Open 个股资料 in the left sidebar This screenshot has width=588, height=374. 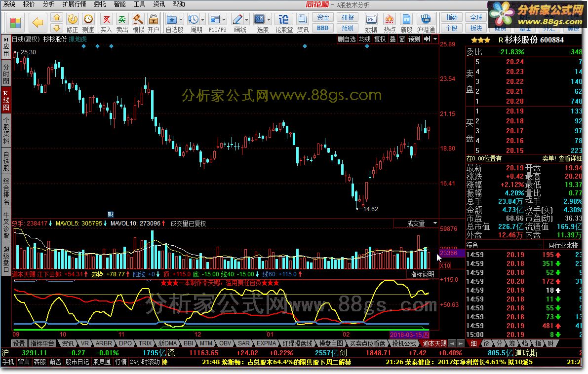pyautogui.click(x=6, y=130)
